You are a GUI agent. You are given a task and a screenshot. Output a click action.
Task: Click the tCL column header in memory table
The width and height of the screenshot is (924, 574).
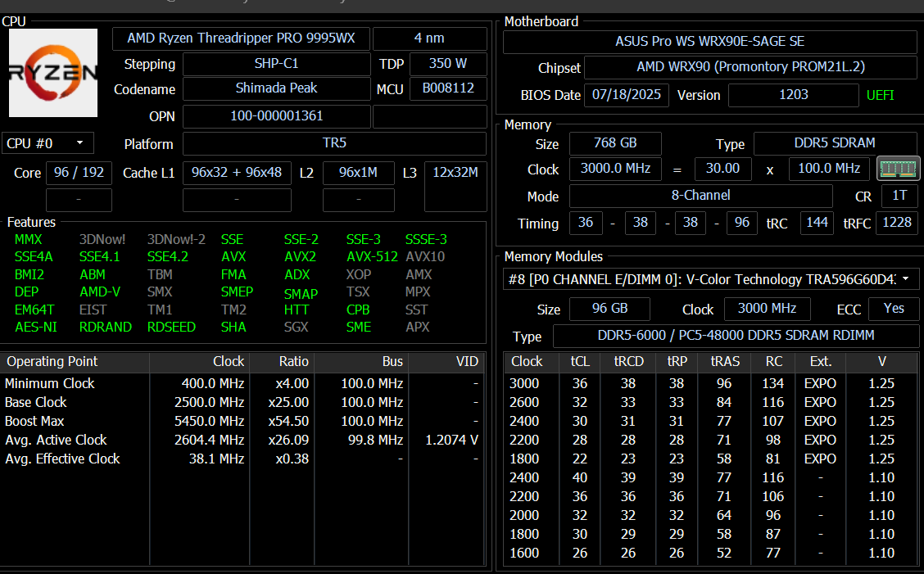(x=580, y=362)
